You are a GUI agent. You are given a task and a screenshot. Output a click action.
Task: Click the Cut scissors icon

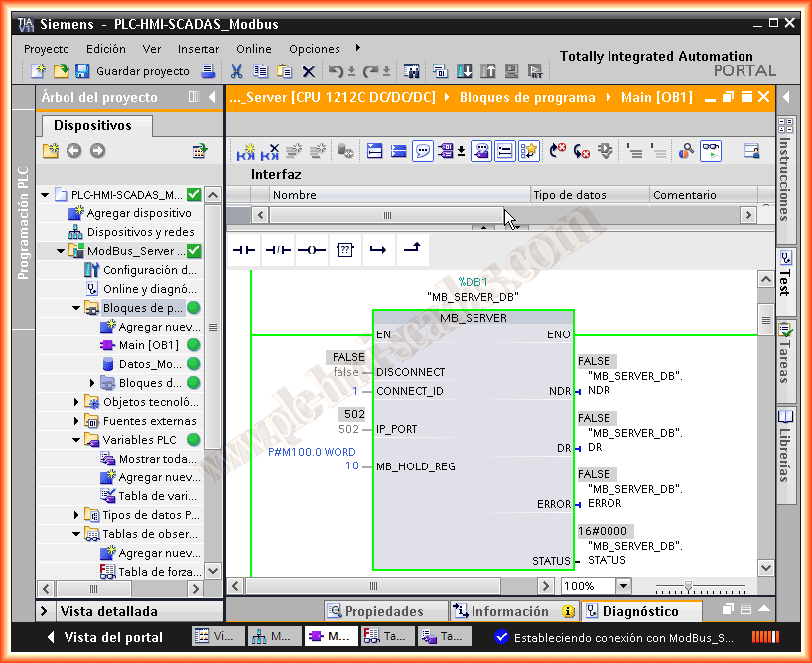[x=236, y=71]
